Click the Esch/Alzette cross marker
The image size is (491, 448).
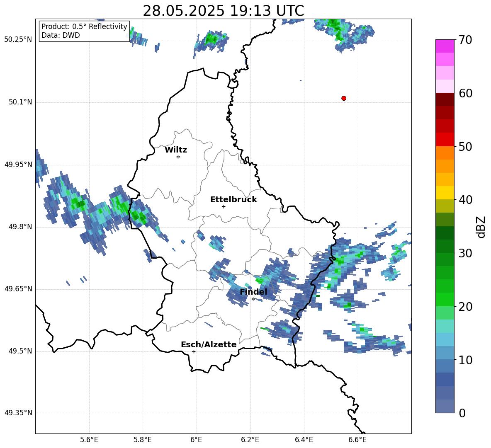click(x=194, y=351)
